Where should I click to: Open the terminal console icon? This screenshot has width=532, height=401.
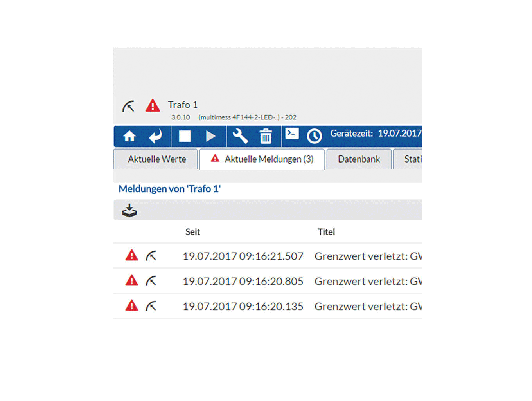[292, 134]
